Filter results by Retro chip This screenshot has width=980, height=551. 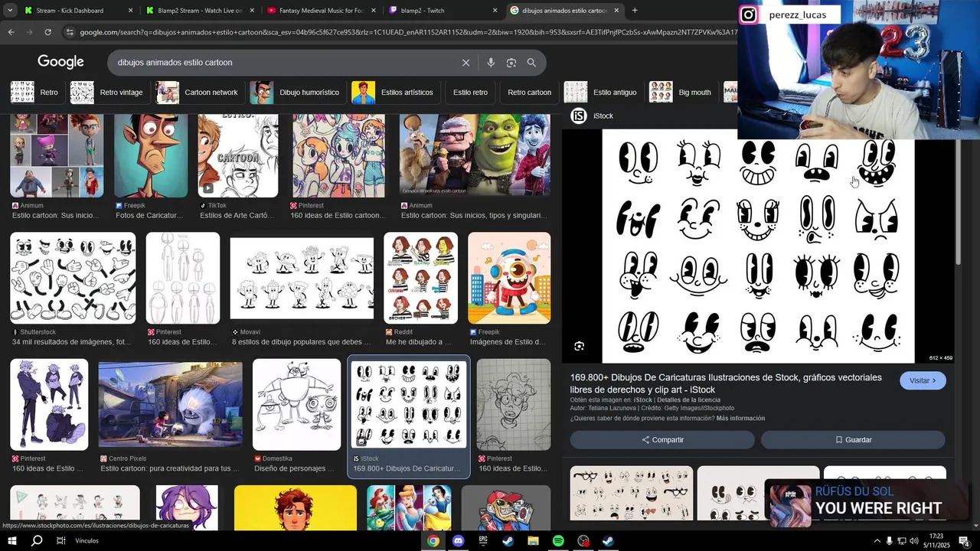tap(34, 93)
